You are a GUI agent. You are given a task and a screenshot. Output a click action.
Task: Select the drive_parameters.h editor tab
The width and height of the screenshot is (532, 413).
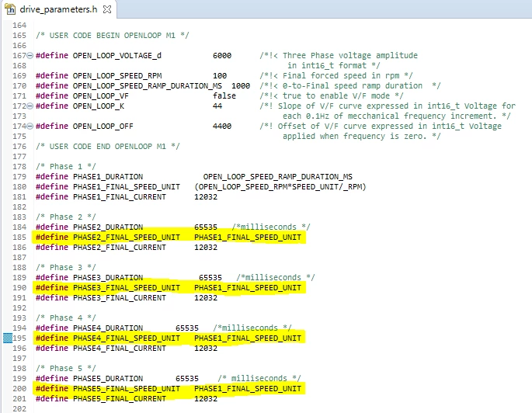tap(58, 9)
